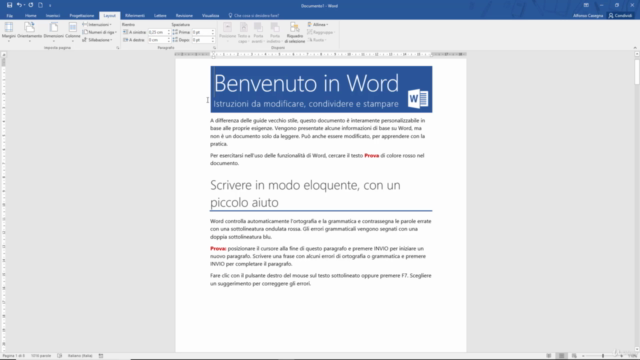Click the horizontal ruler
Viewport: 640px width, 360px height.
320,54
